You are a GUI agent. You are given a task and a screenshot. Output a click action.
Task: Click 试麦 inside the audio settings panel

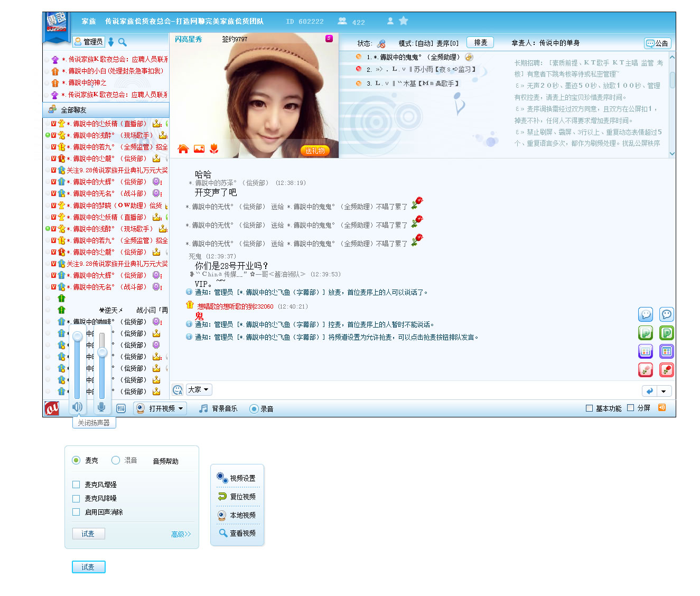click(88, 534)
